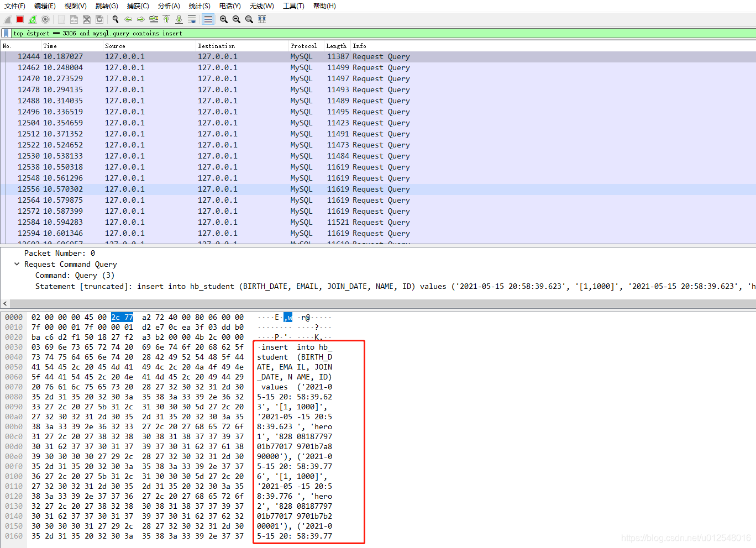Viewport: 756px width, 548px height.
Task: Select packet 12504 with length 11423
Action: (378, 123)
